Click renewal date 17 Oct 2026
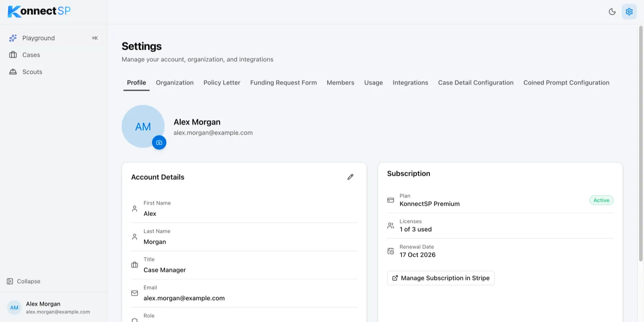The height and width of the screenshot is (322, 644). point(418,255)
